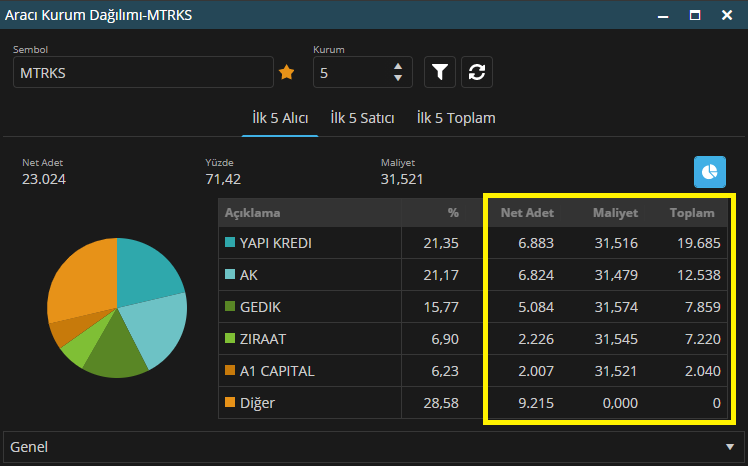This screenshot has height=466, width=748.
Task: Minimize the Aracı Kurum Dağılımı window
Action: coord(663,16)
